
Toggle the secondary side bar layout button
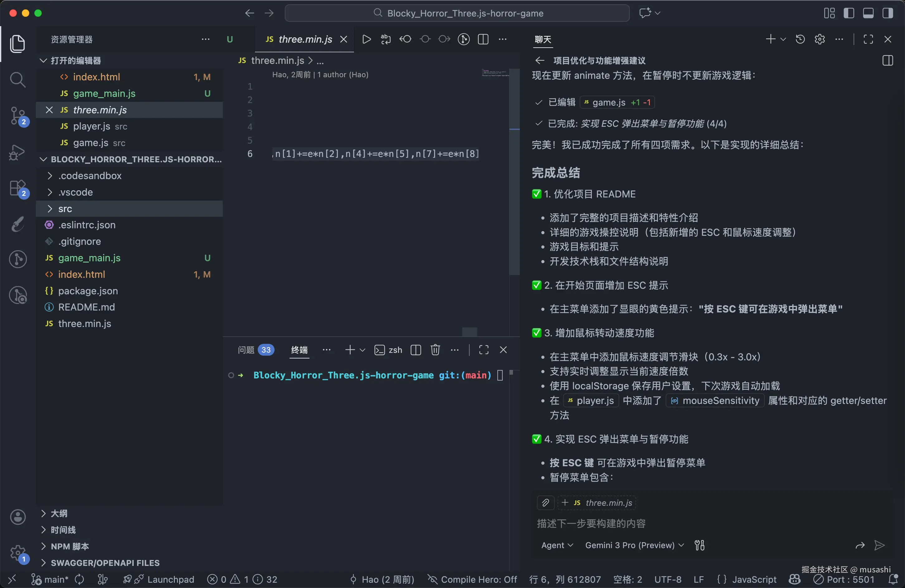(888, 13)
